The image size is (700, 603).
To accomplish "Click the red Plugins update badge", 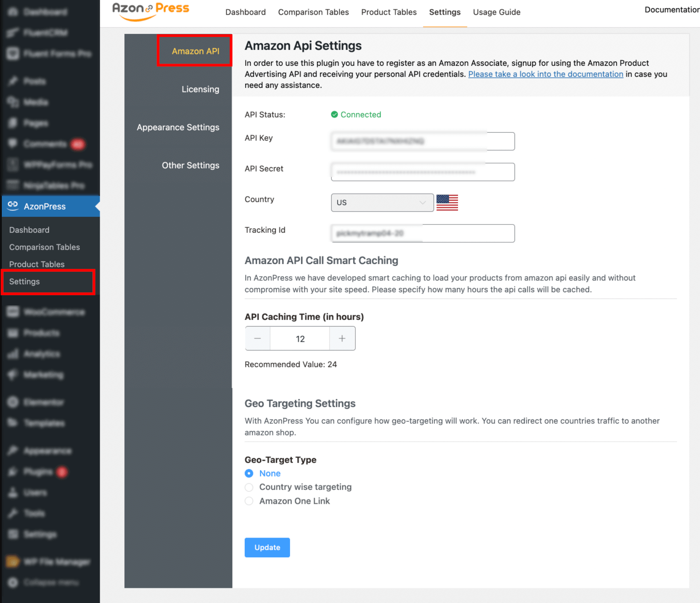I will [x=62, y=472].
